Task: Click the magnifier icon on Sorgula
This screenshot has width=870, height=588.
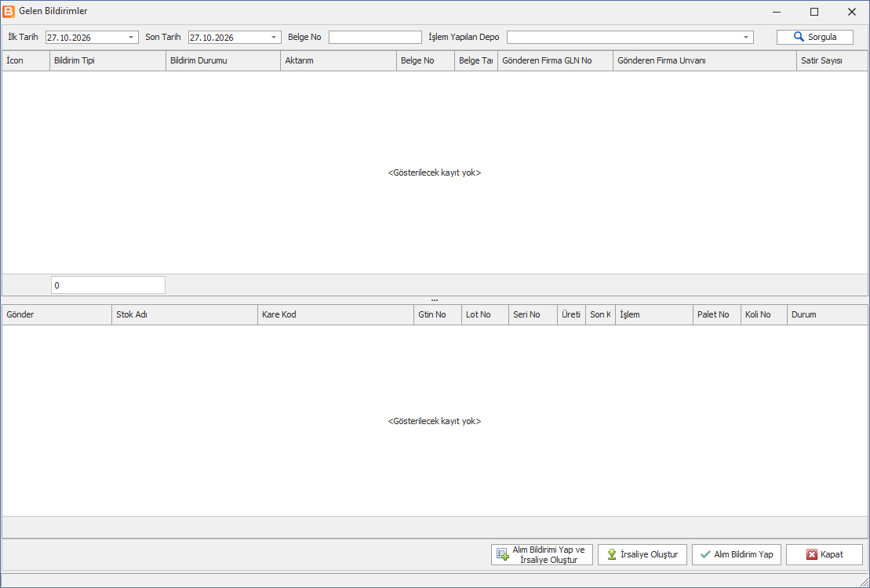Action: click(x=799, y=37)
